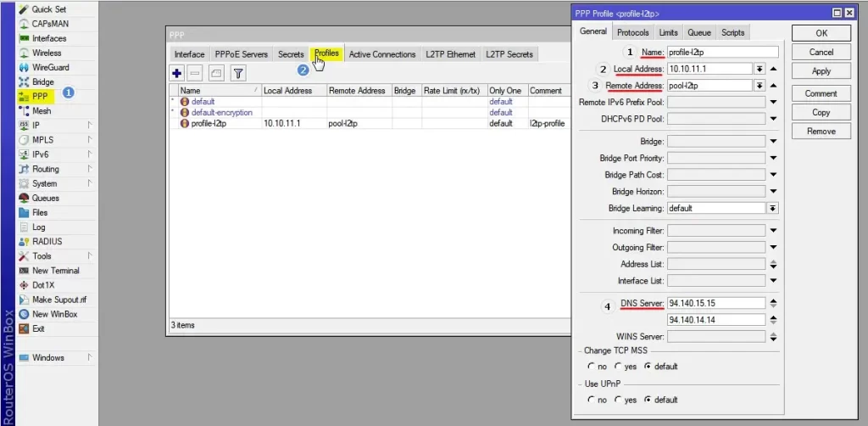Screen dimensions: 868x426
Task: Confirm the profile with OK
Action: click(821, 33)
